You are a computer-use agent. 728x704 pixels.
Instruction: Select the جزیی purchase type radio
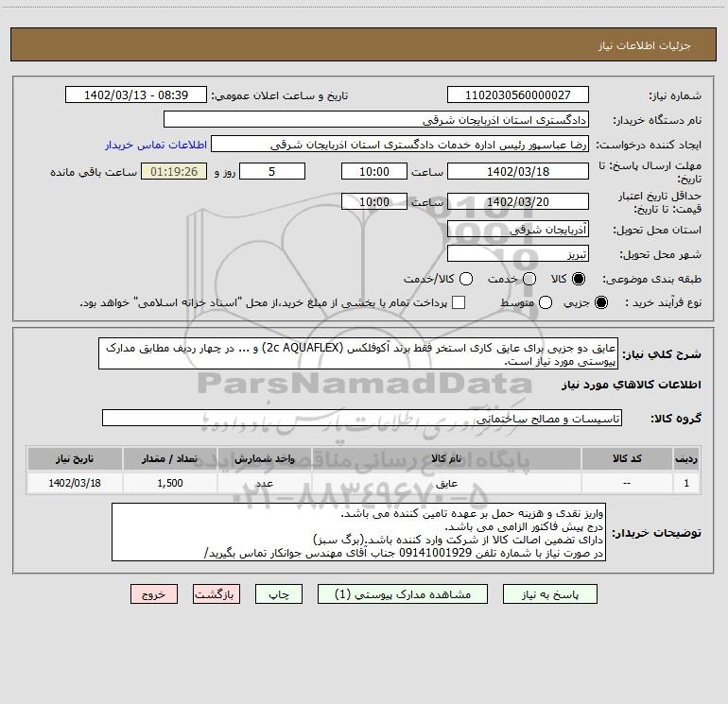tap(600, 302)
